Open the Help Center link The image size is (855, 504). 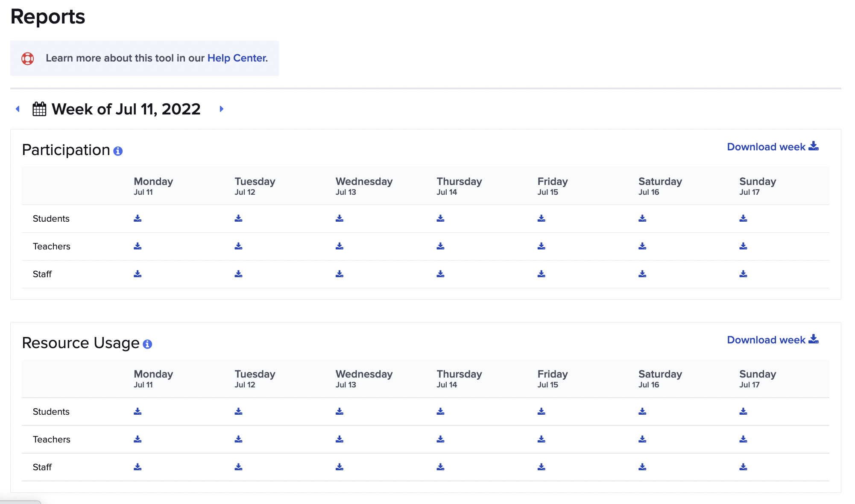coord(237,58)
